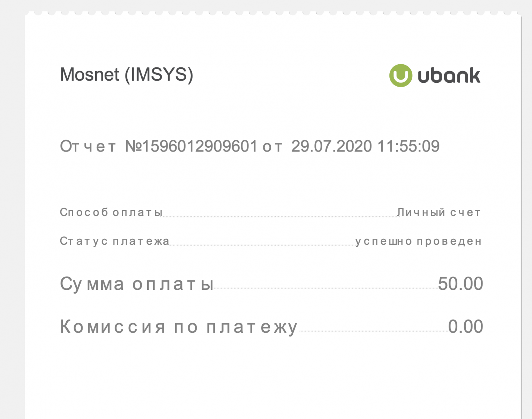This screenshot has width=532, height=419.
Task: Click the dotted line after Комиссия по платежу
Action: 373,331
